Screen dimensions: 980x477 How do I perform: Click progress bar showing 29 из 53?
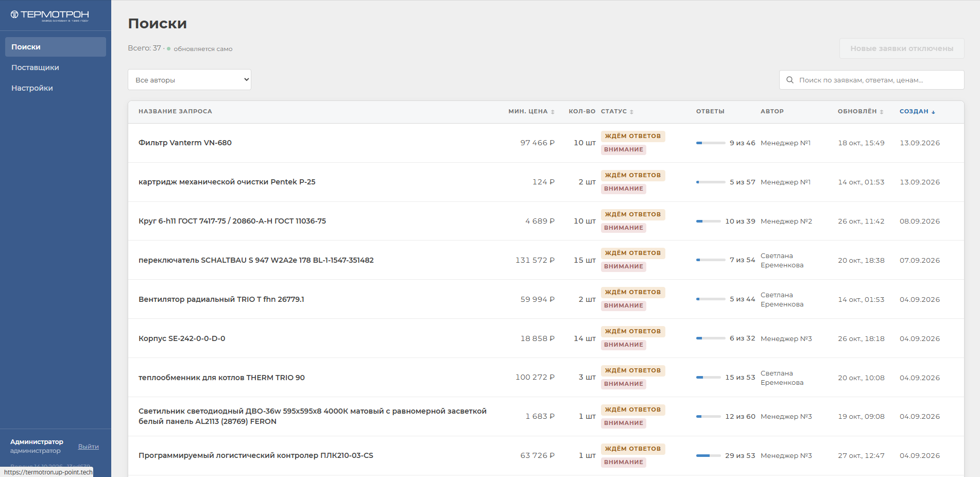click(x=708, y=456)
